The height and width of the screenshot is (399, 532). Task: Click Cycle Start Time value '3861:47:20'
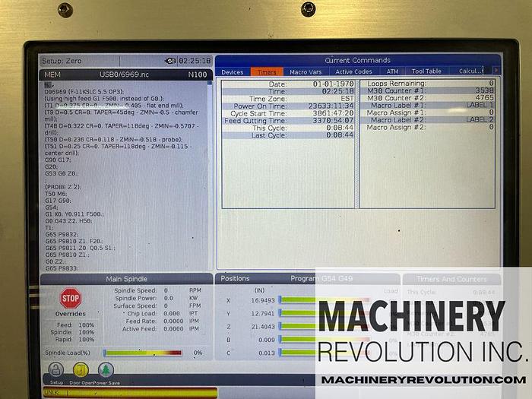coord(333,113)
